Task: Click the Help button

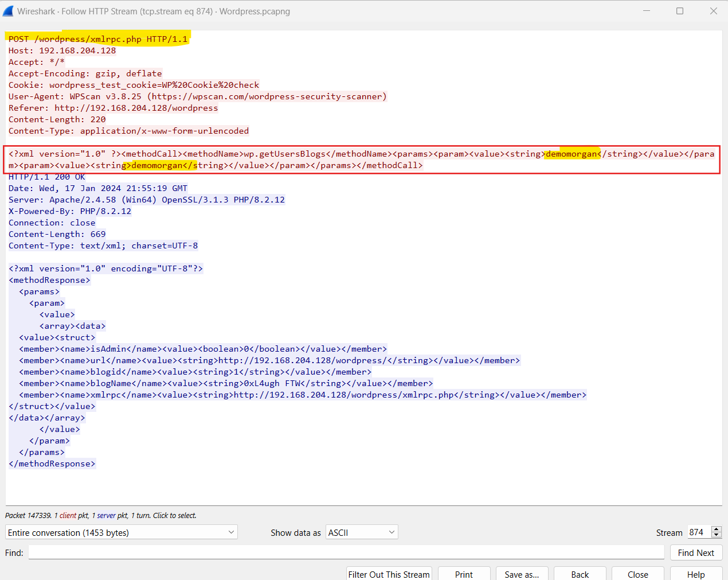Action: (x=696, y=574)
